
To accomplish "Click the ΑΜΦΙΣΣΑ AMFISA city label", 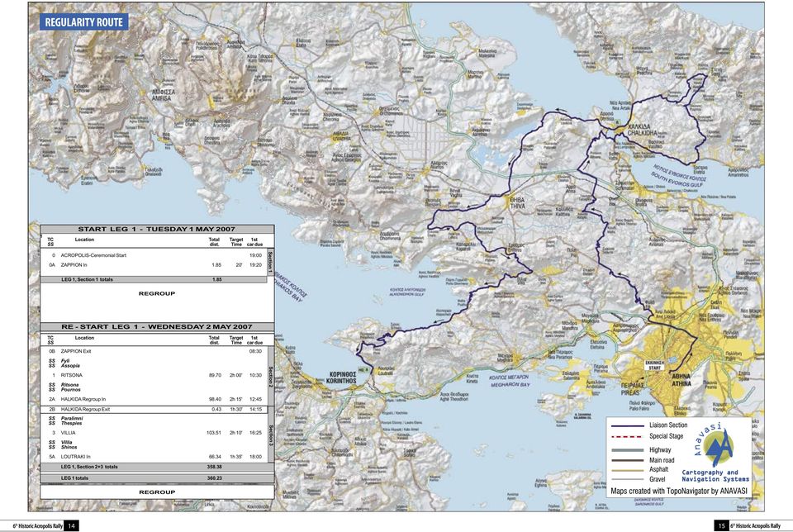I will click(164, 96).
